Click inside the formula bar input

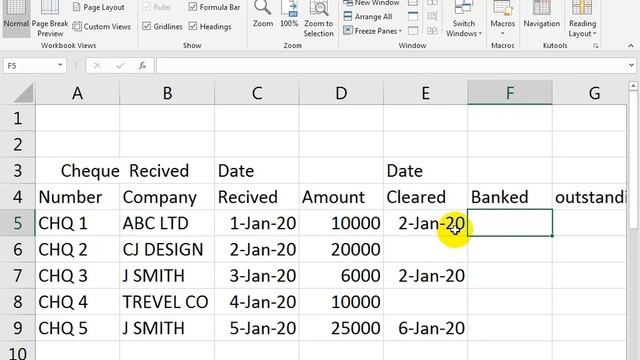(392, 65)
